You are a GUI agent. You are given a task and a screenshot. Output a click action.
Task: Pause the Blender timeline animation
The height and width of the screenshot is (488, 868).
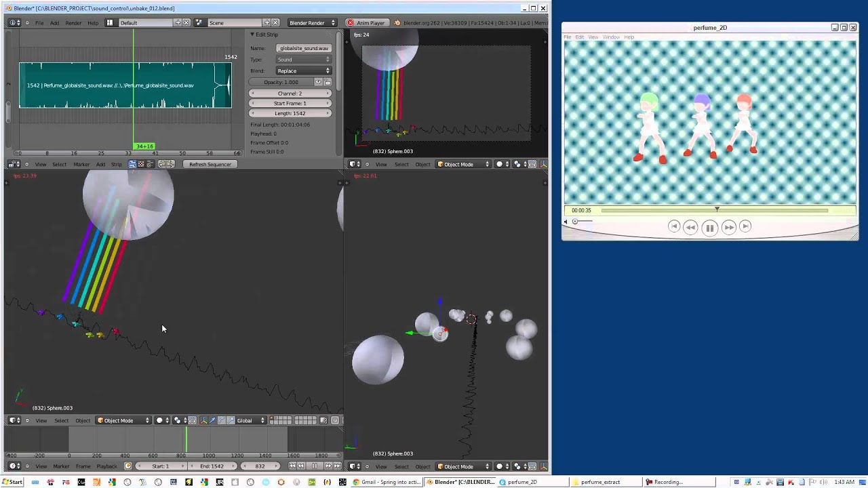314,466
